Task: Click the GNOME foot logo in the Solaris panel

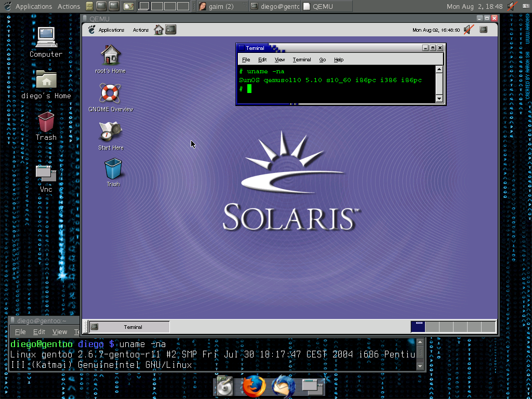Action: (x=91, y=30)
